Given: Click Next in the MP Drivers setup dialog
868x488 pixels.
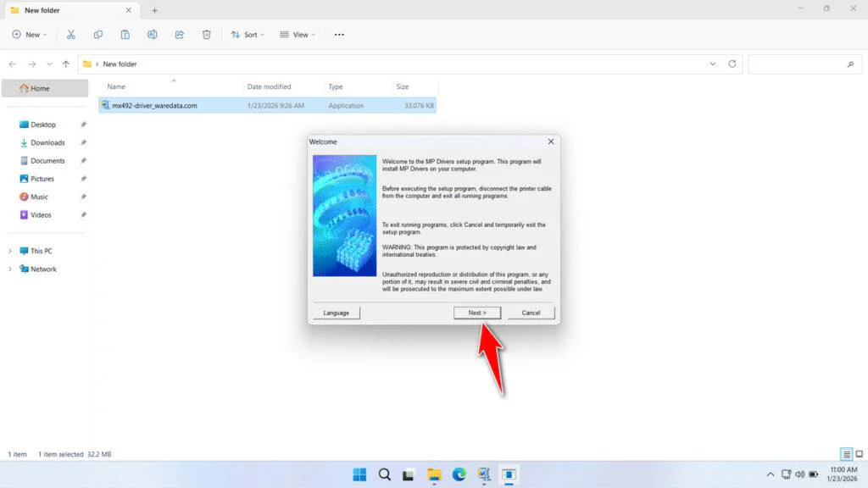Looking at the screenshot, I should coord(476,312).
